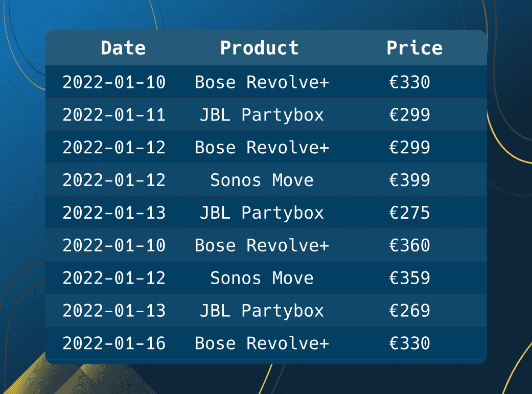Click Bose Revolve+ in the first row

point(262,82)
